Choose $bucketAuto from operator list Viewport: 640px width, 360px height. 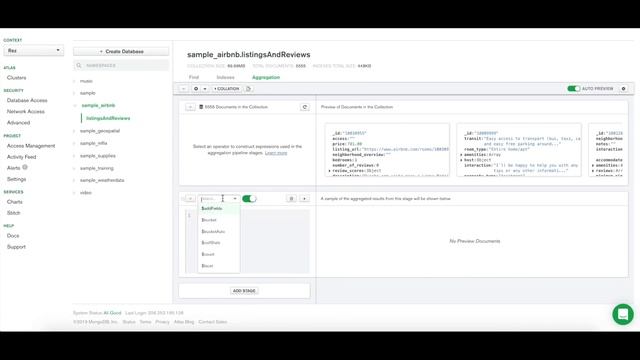click(219, 231)
